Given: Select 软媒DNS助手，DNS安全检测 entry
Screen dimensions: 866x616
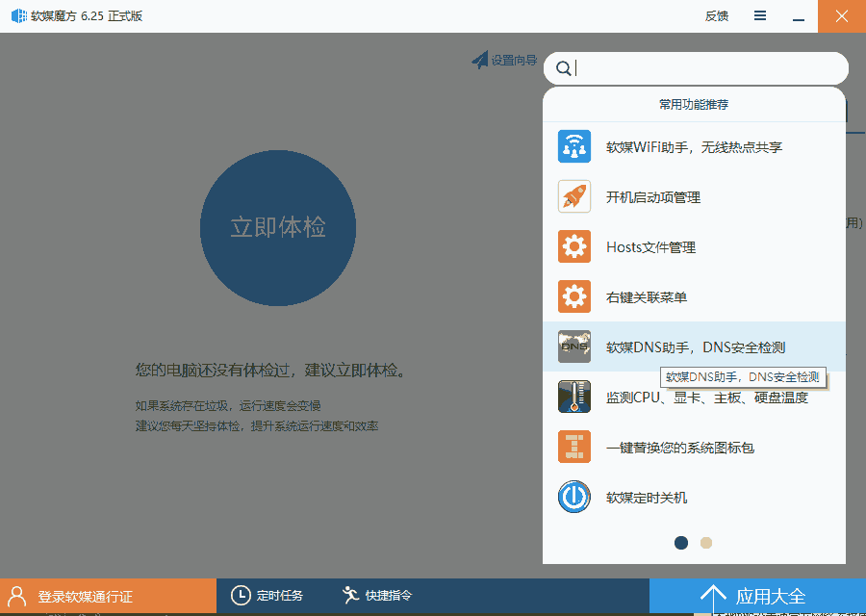Looking at the screenshot, I should click(x=694, y=346).
